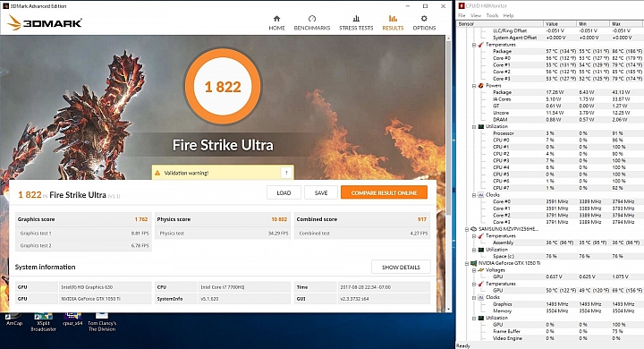
Task: Select the Memory clock row
Action: click(550, 311)
